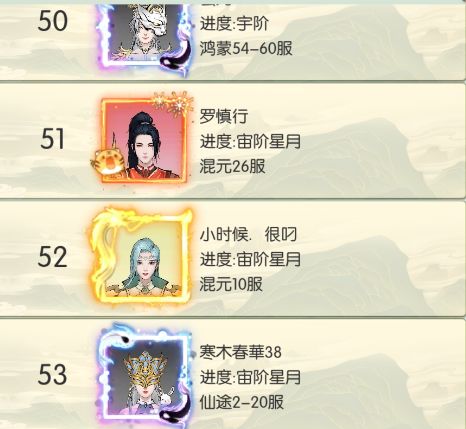Click the rank number 52
This screenshot has height=429, width=466.
tap(52, 257)
